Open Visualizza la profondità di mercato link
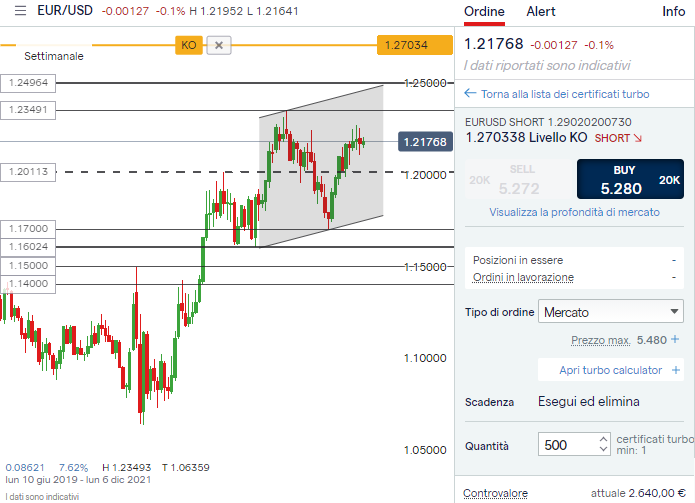The image size is (695, 503). [574, 212]
